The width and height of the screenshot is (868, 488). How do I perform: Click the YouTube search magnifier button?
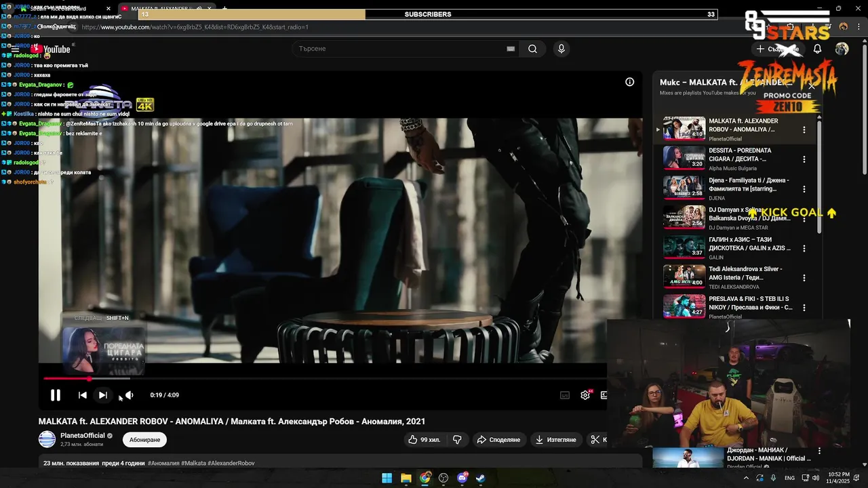tap(532, 49)
